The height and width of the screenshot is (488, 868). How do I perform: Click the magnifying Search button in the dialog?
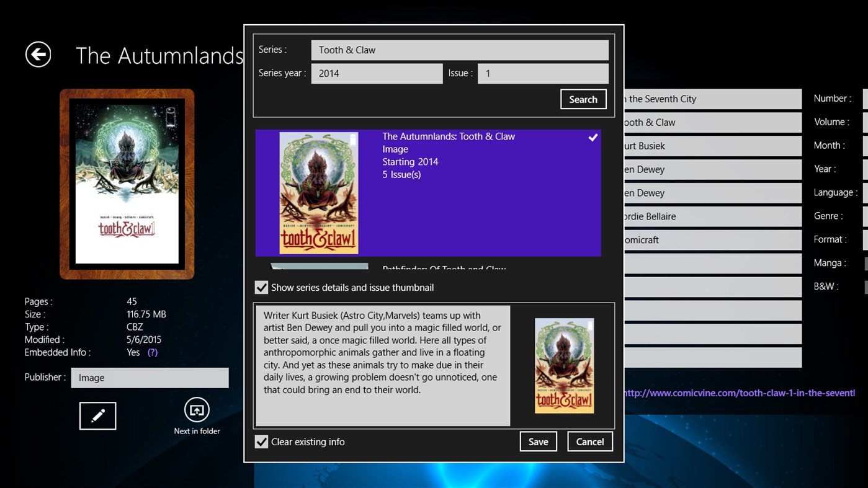coord(583,99)
